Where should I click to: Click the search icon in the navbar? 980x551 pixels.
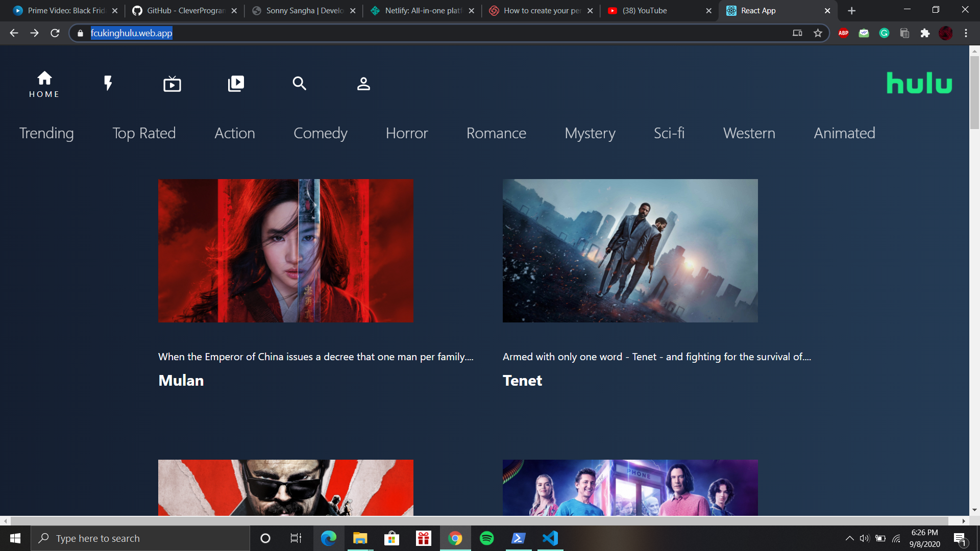point(299,83)
